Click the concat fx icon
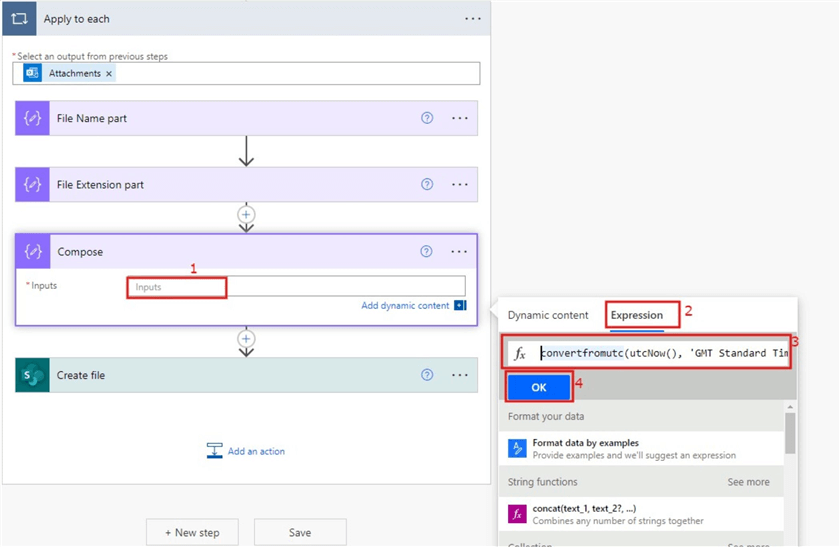Image resolution: width=840 pixels, height=547 pixels. pos(517,514)
